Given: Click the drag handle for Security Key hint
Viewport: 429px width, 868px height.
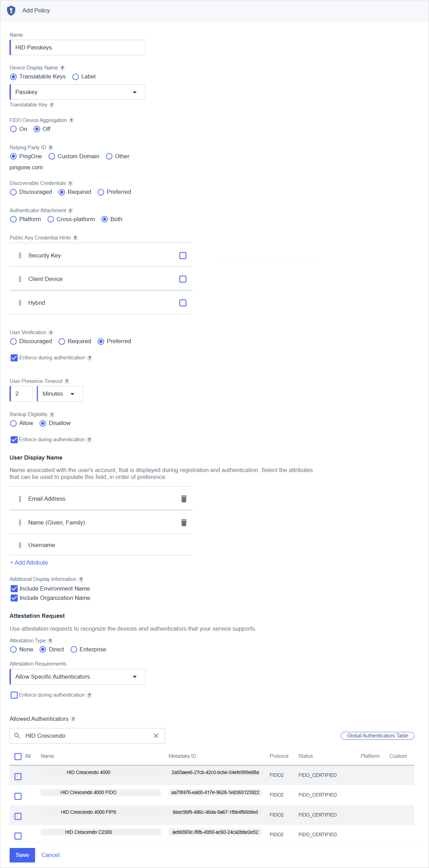Looking at the screenshot, I should tap(20, 255).
